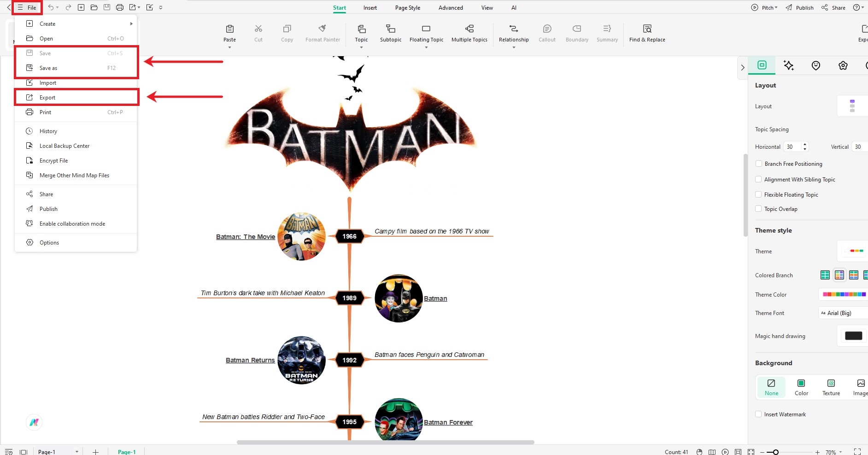Switch to the Advanced tab
The height and width of the screenshot is (455, 868).
tap(451, 8)
